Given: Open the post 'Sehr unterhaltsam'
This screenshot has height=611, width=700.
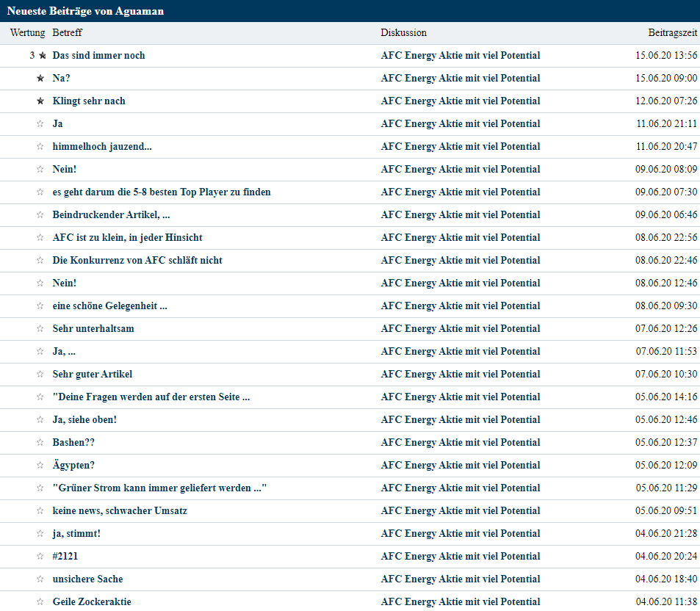Looking at the screenshot, I should coord(93,329).
